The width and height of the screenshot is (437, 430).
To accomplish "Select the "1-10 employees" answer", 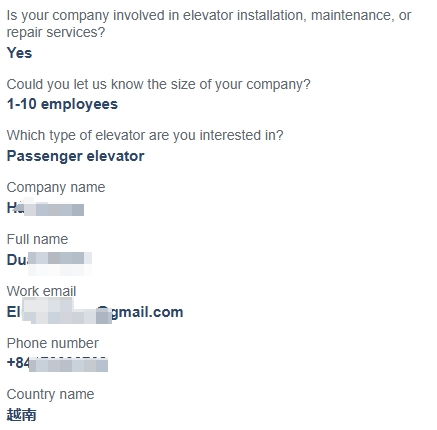I will click(x=62, y=104).
